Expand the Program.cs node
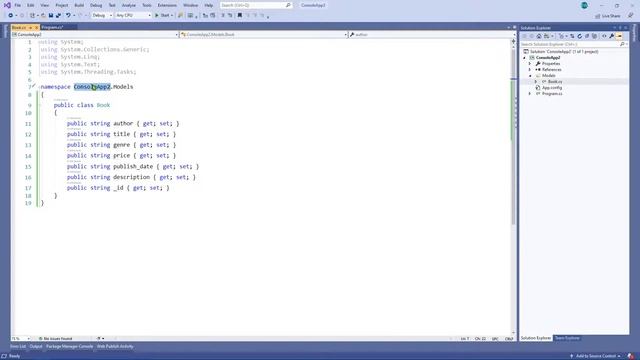 [x=530, y=94]
